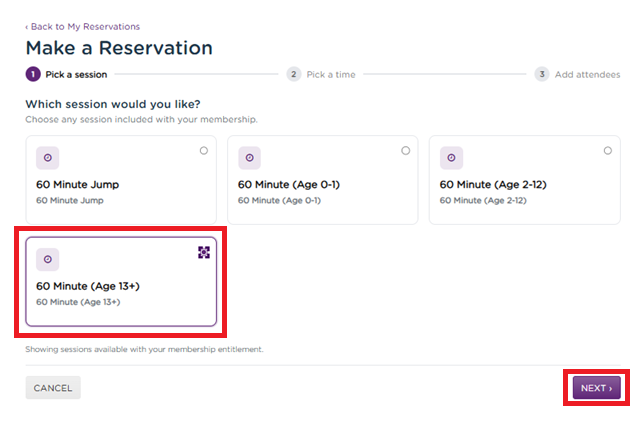Click step 3 circle for Add attendees

[x=542, y=74]
